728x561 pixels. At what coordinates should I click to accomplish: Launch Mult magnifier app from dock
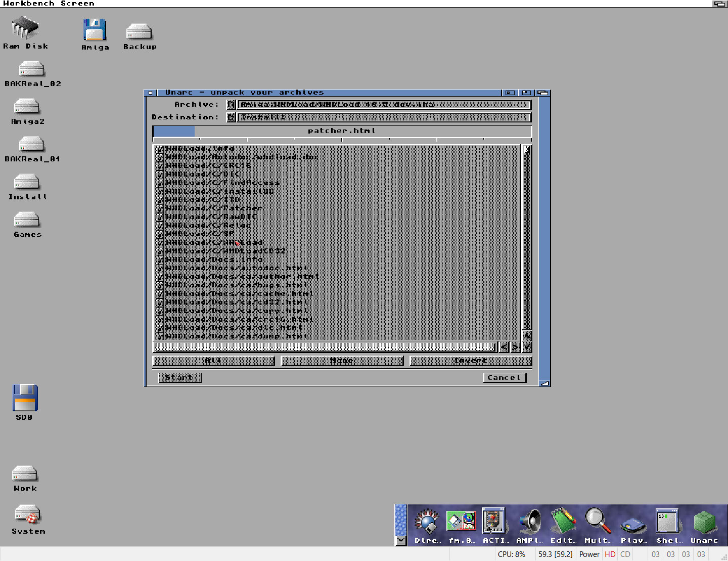pos(598,521)
